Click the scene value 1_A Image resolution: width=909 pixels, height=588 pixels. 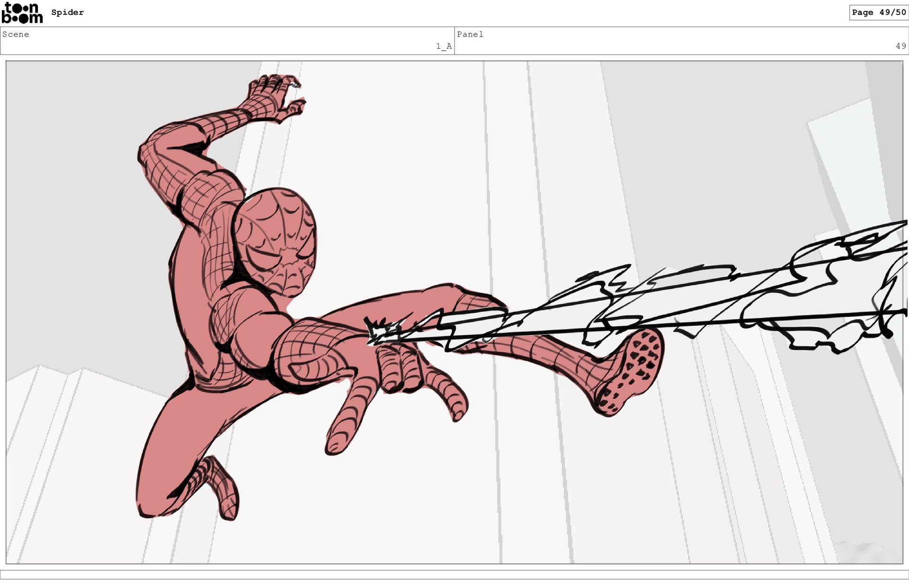444,46
